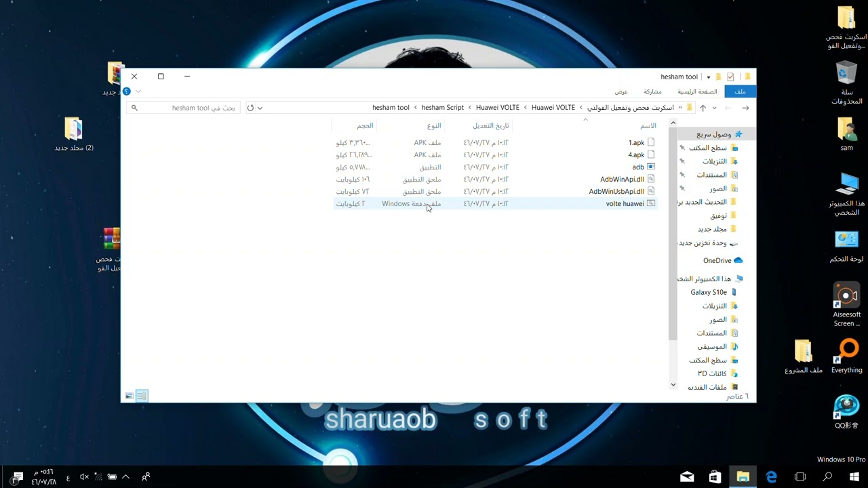Screen dimensions: 868x488
Task: Open the sam folder on desktop
Action: click(846, 134)
